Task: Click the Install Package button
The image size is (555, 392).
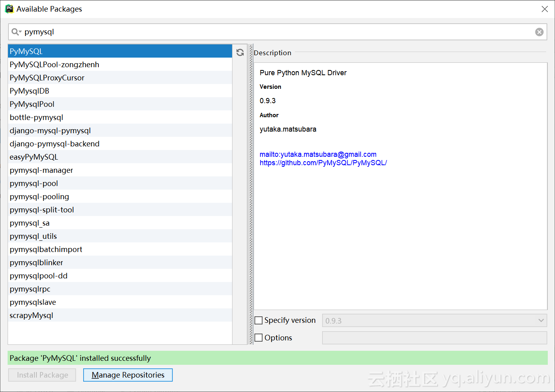Action: pyautogui.click(x=42, y=375)
